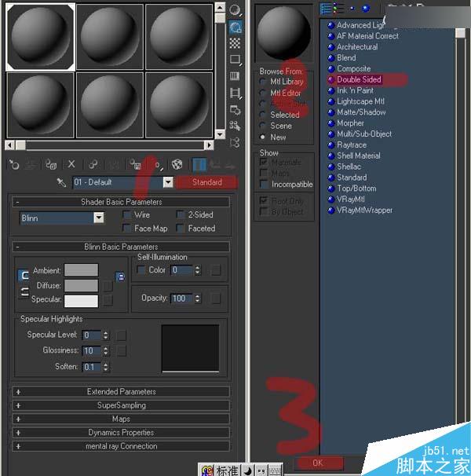Click the Put to Library icon
Image resolution: width=471 pixels, height=476 pixels.
click(x=135, y=165)
